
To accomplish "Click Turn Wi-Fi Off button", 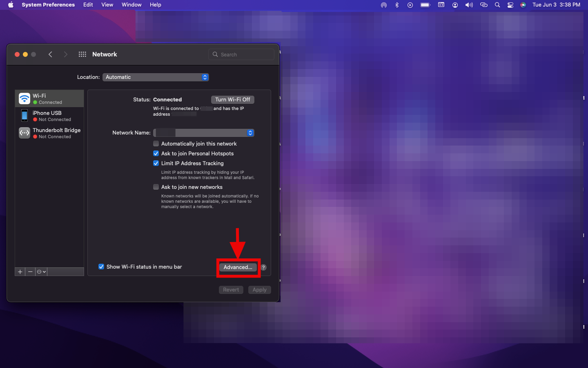I will coord(232,100).
